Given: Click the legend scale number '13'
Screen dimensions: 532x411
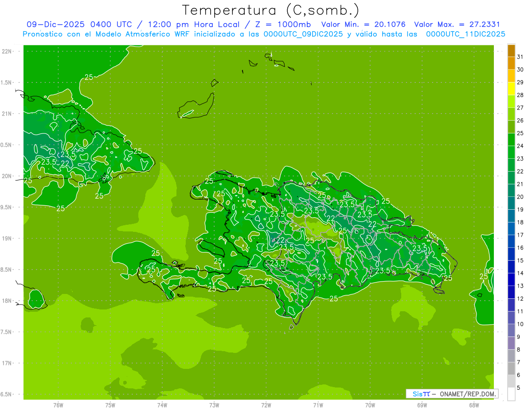Looking at the screenshot, I should pyautogui.click(x=520, y=286).
